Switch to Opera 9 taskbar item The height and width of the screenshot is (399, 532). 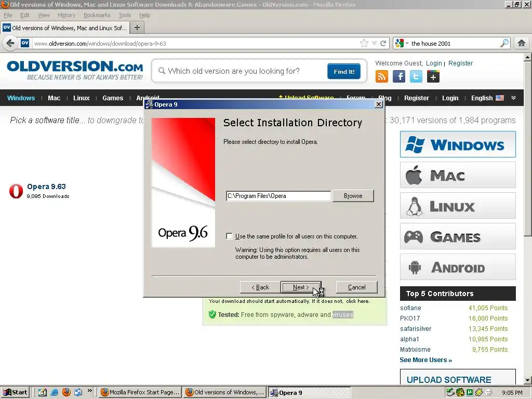pos(309,393)
